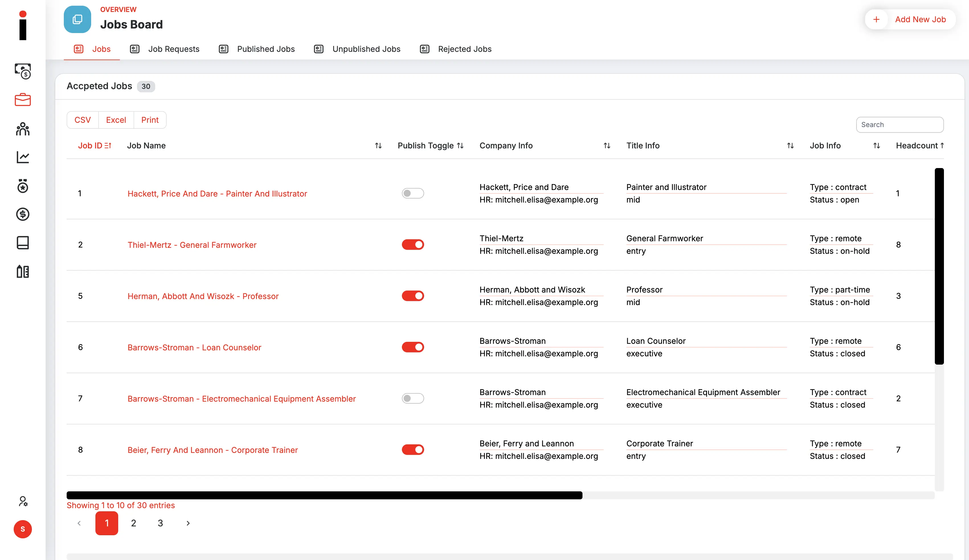This screenshot has width=969, height=560.
Task: Open Thiel-Mertz - General Farmworker link
Action: (192, 245)
